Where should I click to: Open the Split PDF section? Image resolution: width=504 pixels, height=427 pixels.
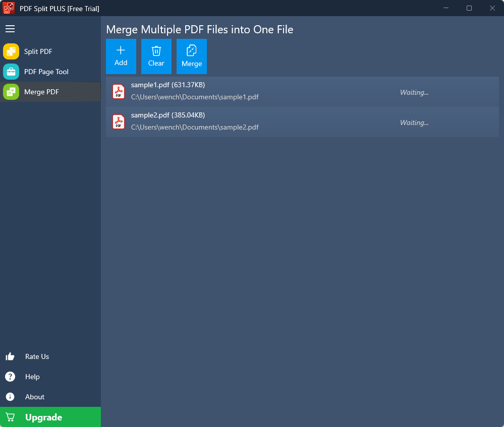pyautogui.click(x=38, y=51)
